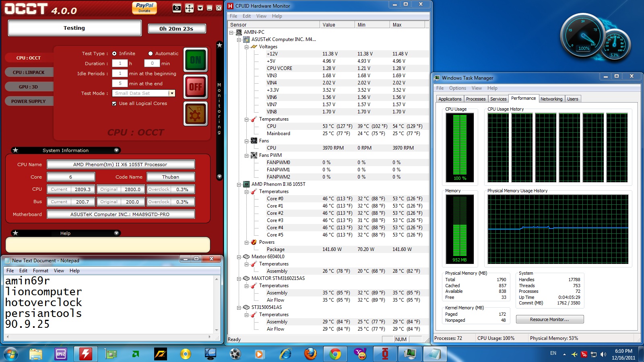The width and height of the screenshot is (644, 362).
Task: Show hidden tray icons arrow
Action: click(x=564, y=354)
